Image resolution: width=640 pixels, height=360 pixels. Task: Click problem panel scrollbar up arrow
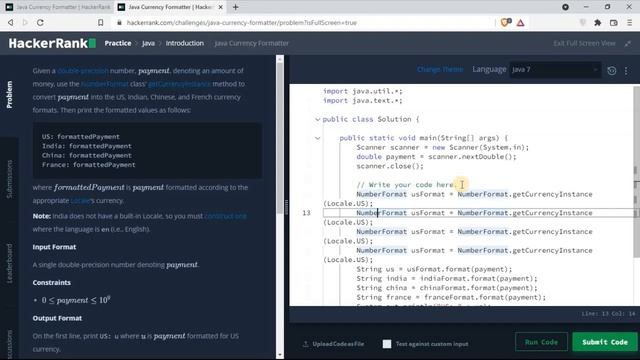[x=280, y=60]
